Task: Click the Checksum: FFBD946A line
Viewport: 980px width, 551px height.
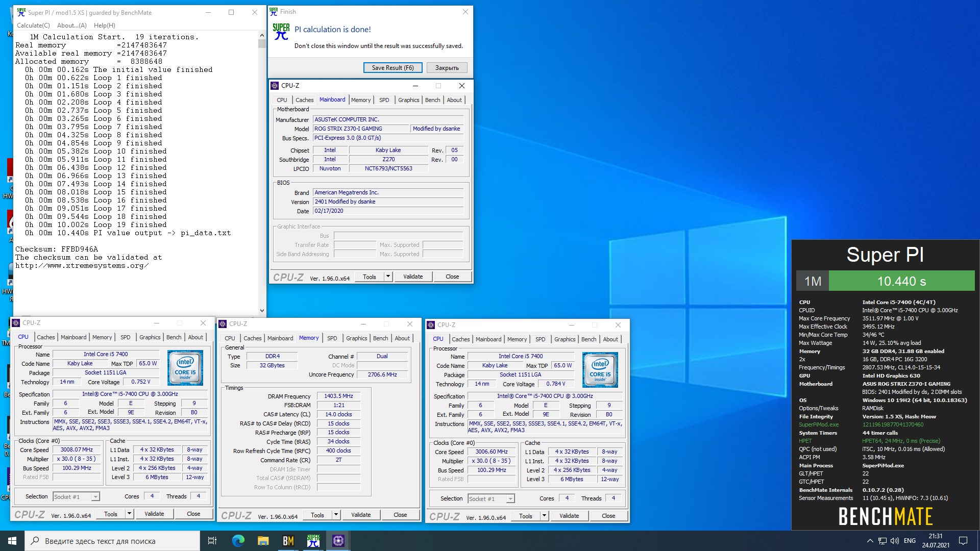Action: point(56,249)
